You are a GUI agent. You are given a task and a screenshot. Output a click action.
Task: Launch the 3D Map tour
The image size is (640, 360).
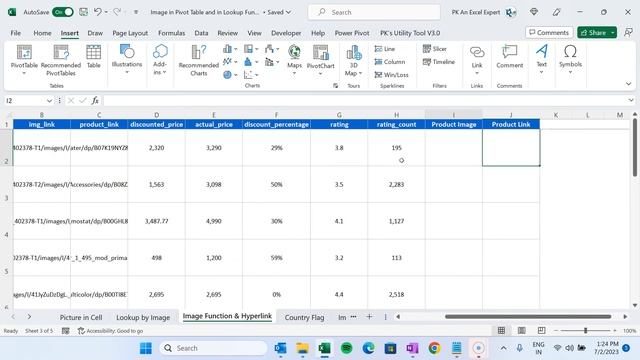coord(353,60)
